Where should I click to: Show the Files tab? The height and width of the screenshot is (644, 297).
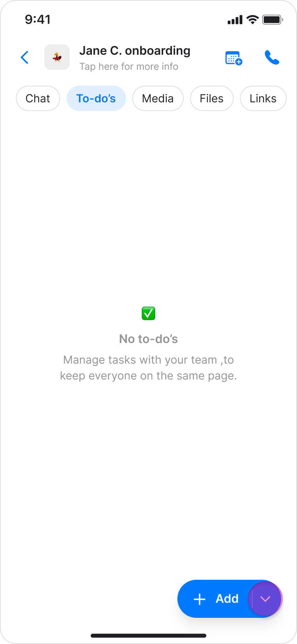[212, 98]
